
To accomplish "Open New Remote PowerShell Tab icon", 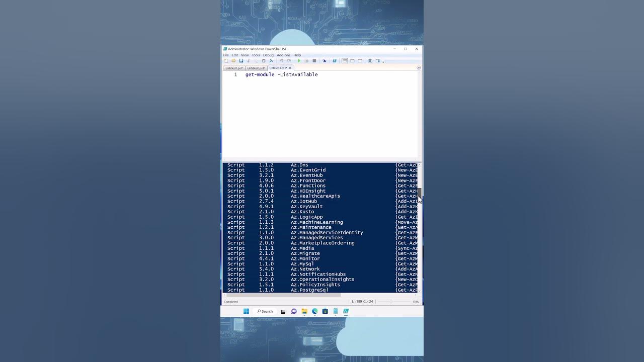I will [x=325, y=61].
